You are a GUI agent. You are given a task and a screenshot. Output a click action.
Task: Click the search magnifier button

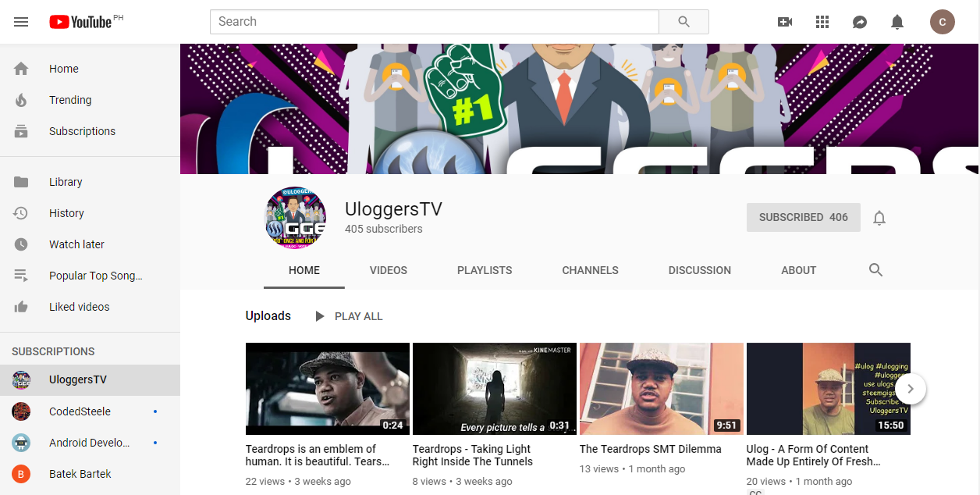point(684,22)
